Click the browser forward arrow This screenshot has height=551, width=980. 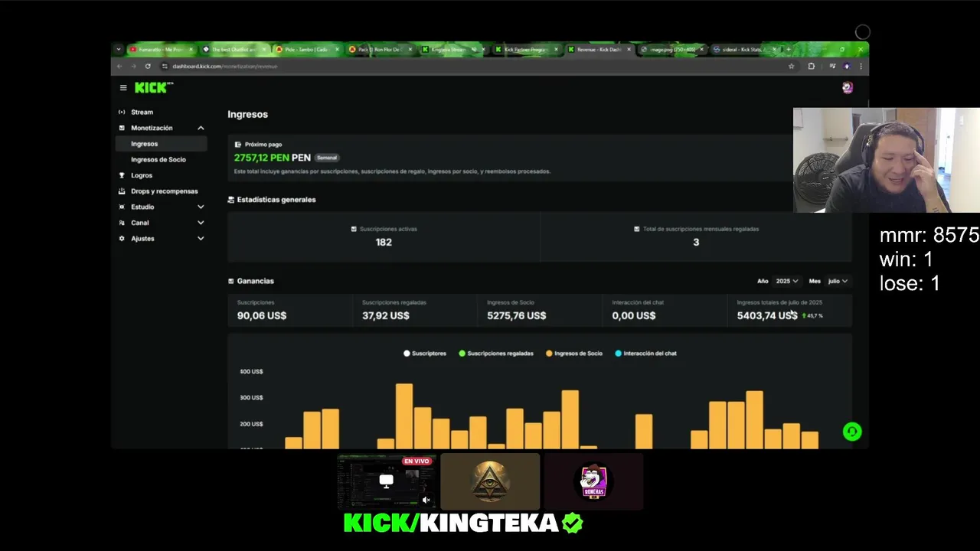tap(133, 67)
